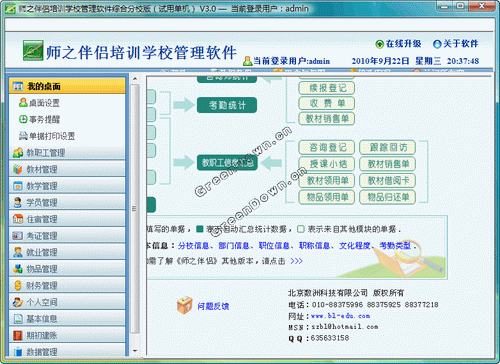Click the sidebar scrollbar down arrow

pos(135,351)
